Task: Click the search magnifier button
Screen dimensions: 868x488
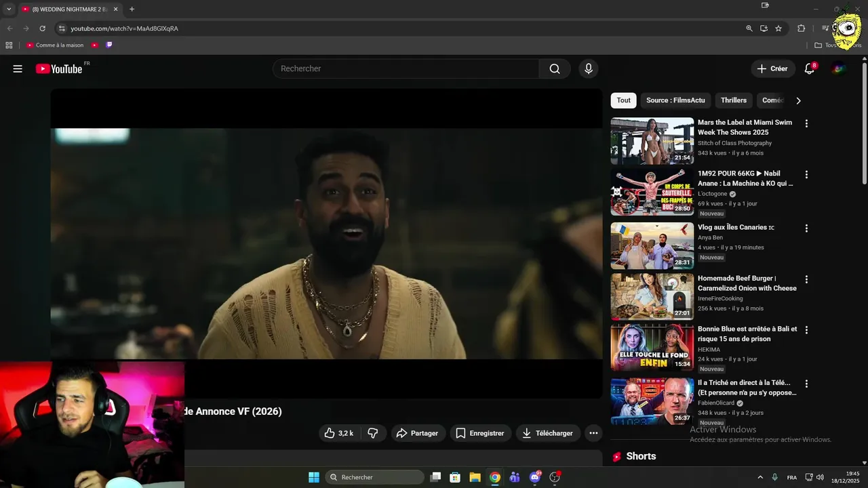Action: tap(555, 68)
